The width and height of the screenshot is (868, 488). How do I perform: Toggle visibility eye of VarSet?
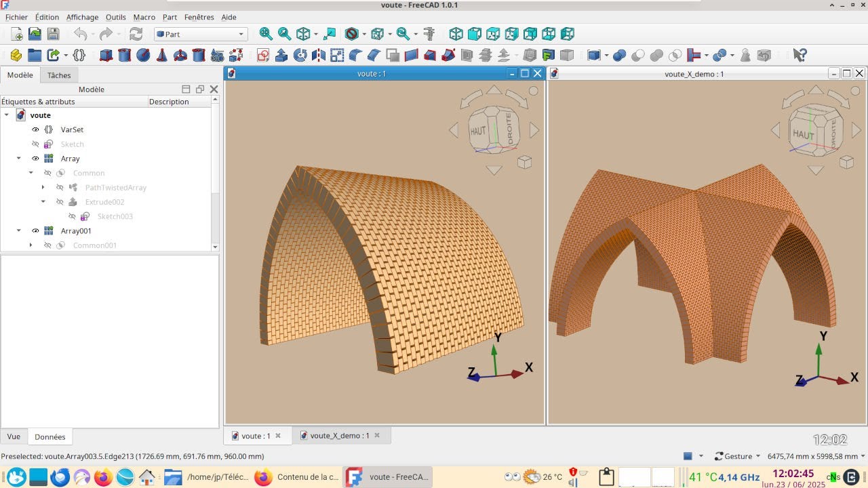(x=36, y=129)
